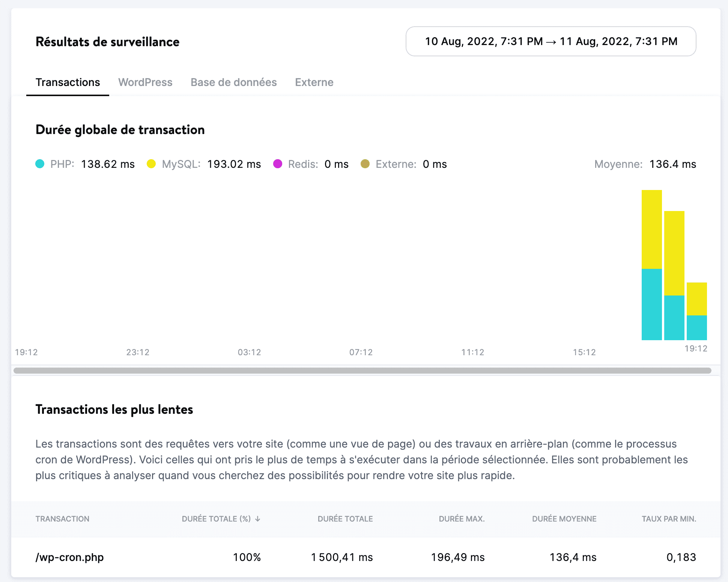728x582 pixels.
Task: Switch to the WordPress tab
Action: coord(145,82)
